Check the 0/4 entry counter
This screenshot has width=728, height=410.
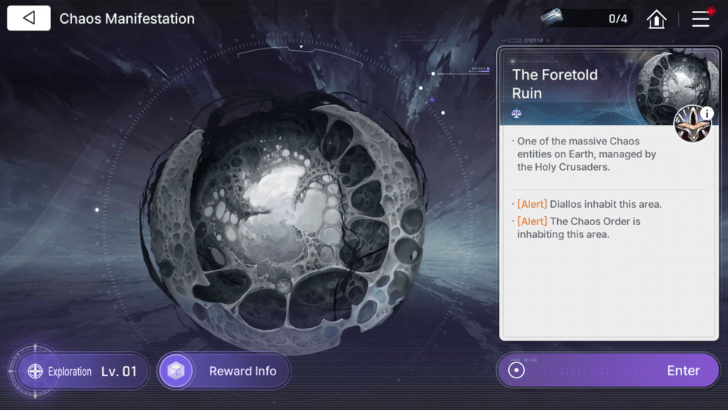[x=618, y=19]
